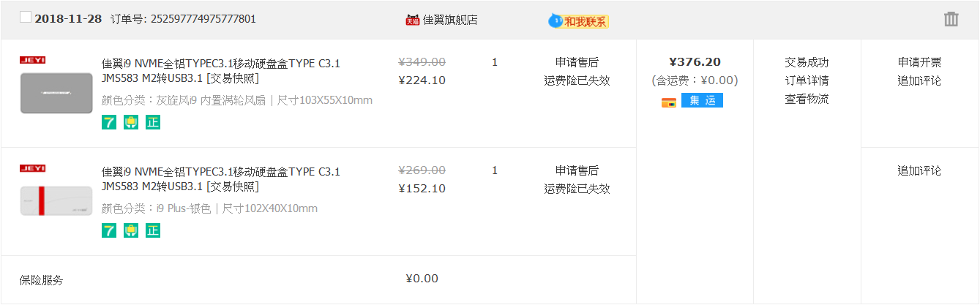Click the credit card payment icon
The image size is (980, 305).
pyautogui.click(x=669, y=102)
